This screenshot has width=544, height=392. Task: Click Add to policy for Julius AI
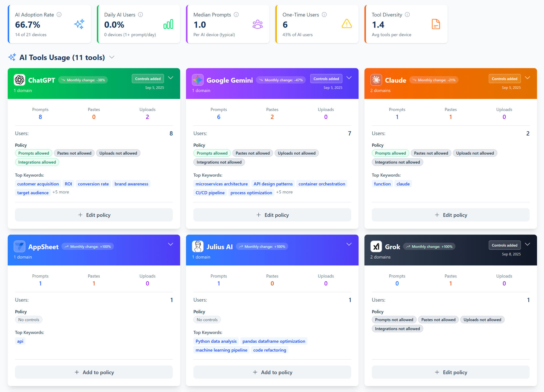click(x=272, y=372)
